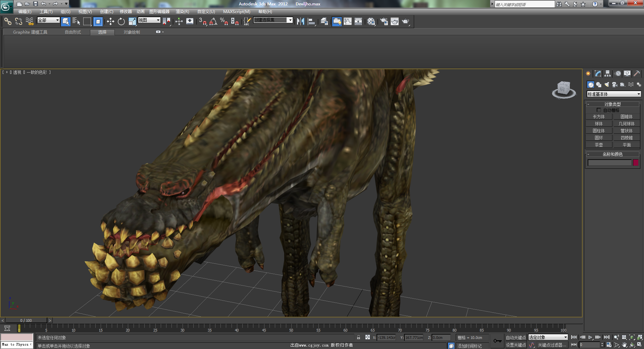Toggle keyboard shortcut override

tap(190, 21)
